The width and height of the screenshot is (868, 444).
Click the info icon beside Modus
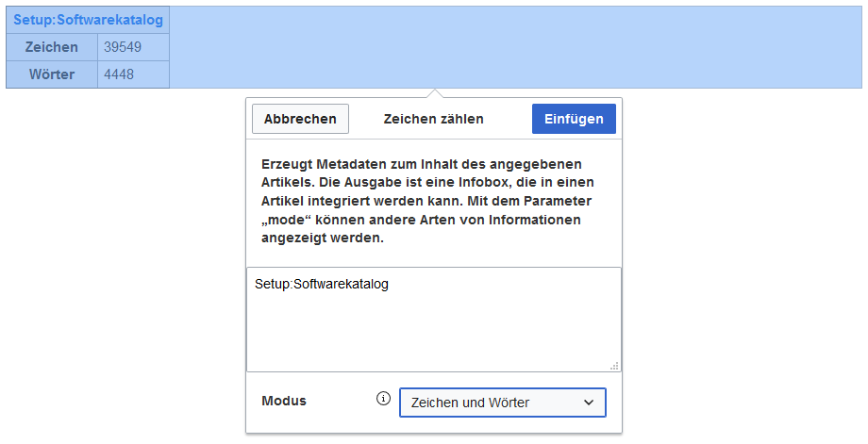(383, 399)
